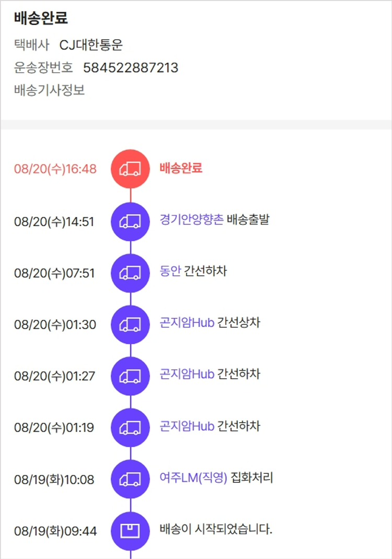Open the 여주LM(직영) location link
Viewport: 392px width, 559px height.
tap(193, 478)
